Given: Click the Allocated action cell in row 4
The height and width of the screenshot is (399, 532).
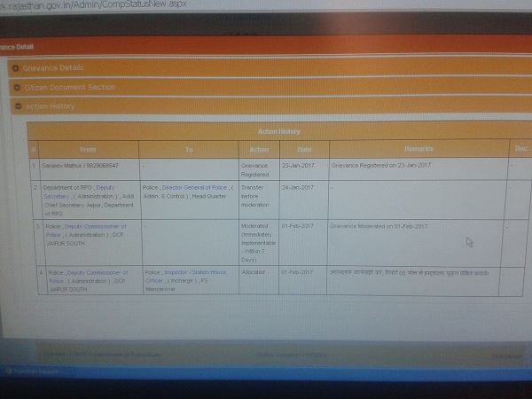Looking at the screenshot, I should 255,273.
